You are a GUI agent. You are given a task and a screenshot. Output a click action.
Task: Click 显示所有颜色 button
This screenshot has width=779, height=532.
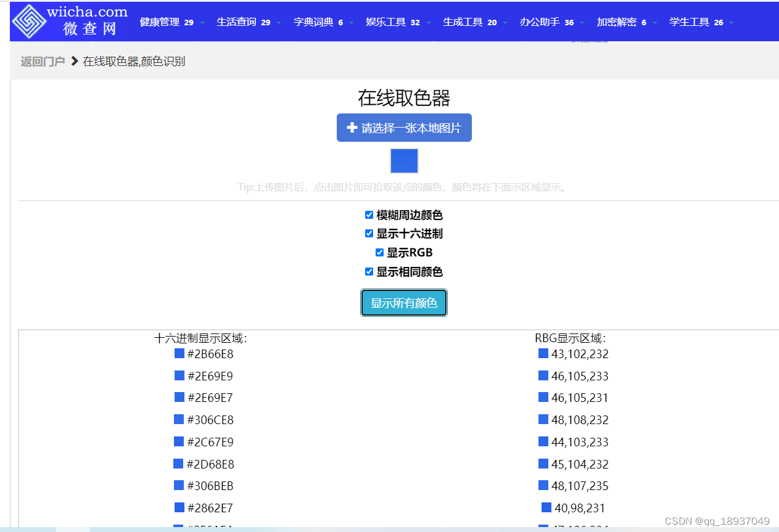click(x=404, y=303)
